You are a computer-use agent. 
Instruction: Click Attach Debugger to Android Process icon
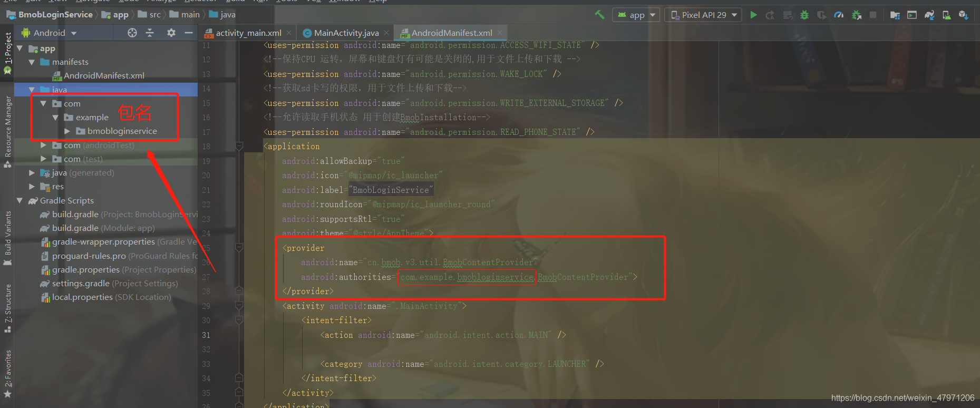(857, 15)
